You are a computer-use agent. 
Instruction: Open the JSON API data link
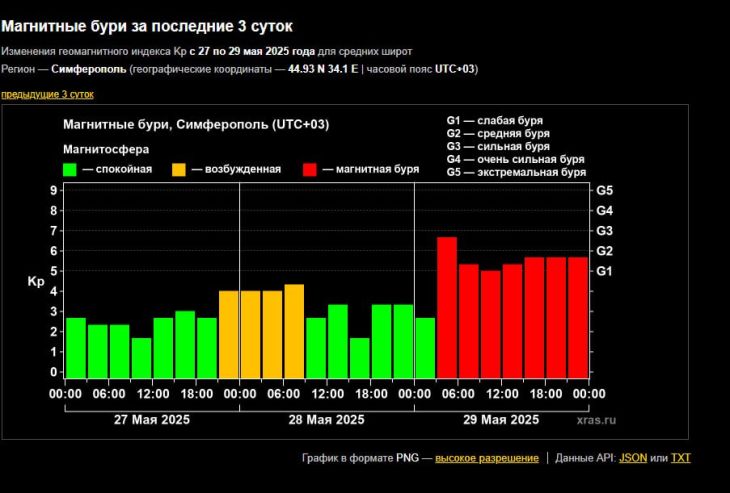click(632, 458)
